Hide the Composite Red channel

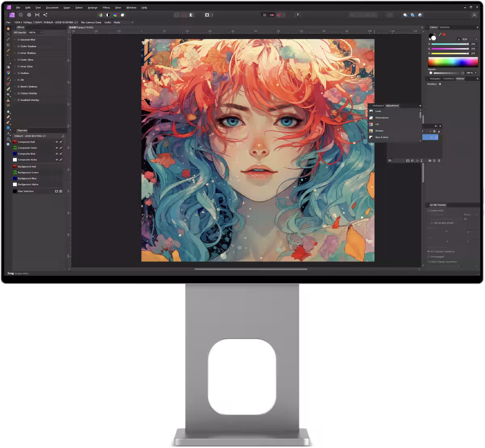pos(57,142)
